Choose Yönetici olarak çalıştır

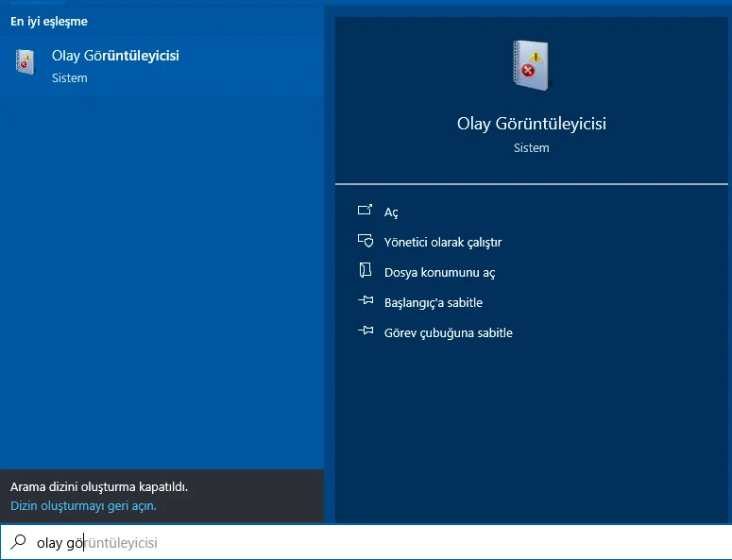click(x=443, y=242)
